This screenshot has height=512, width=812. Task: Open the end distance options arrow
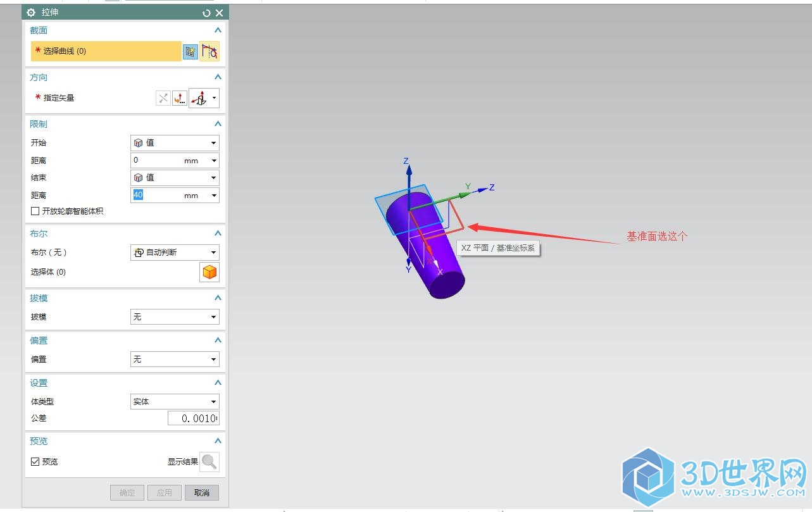[214, 196]
